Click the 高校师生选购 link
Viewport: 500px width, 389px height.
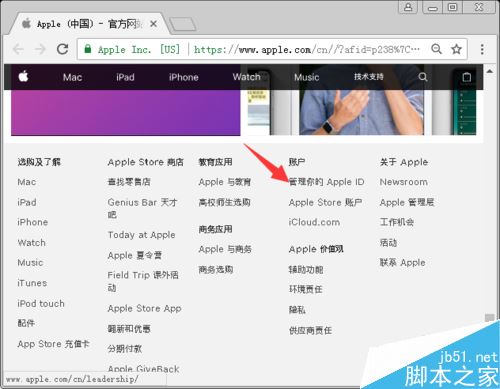(224, 202)
